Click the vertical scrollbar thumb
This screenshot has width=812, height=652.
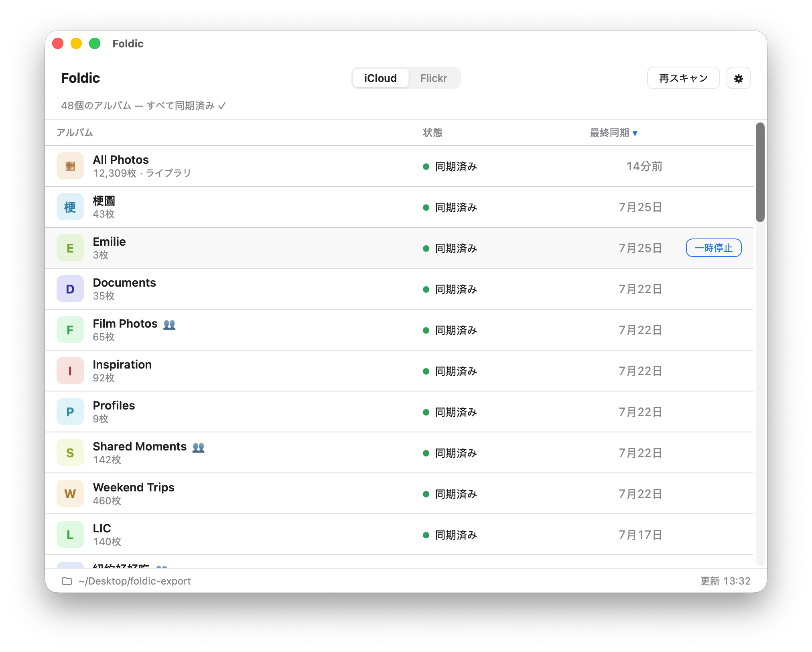[760, 172]
